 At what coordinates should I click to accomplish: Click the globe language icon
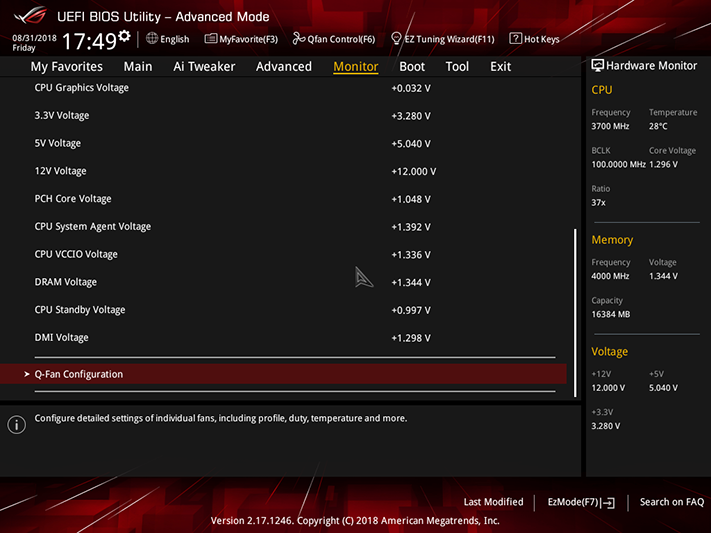pos(152,39)
